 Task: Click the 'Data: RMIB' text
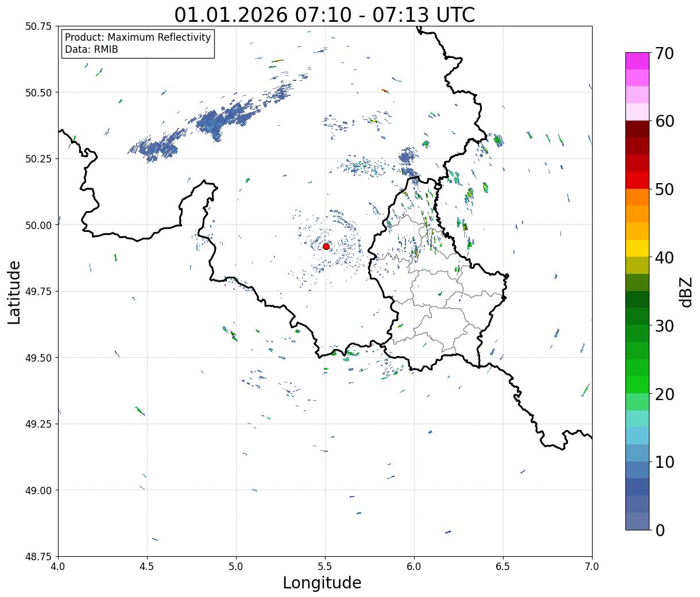[x=91, y=50]
